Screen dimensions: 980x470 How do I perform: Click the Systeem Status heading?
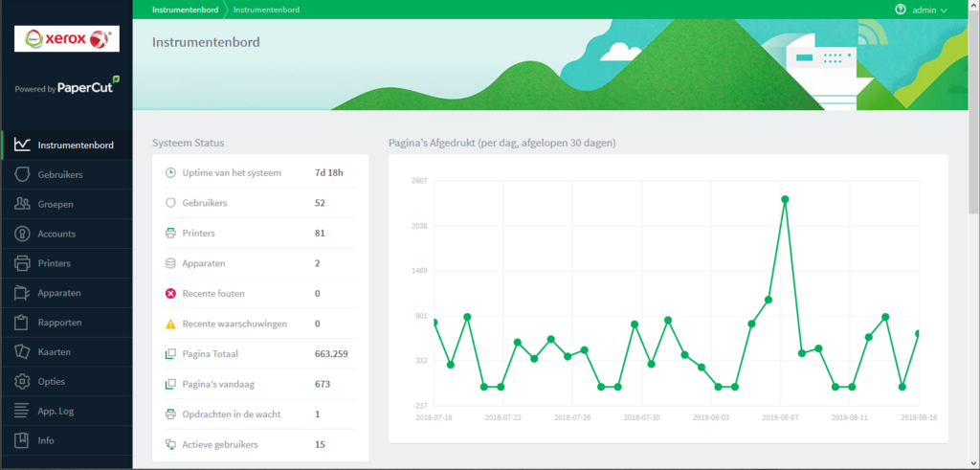pyautogui.click(x=189, y=143)
